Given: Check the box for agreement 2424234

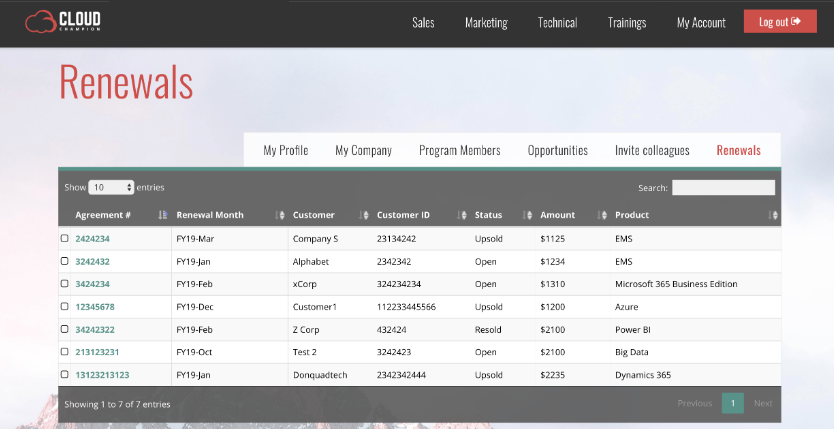Looking at the screenshot, I should point(65,239).
